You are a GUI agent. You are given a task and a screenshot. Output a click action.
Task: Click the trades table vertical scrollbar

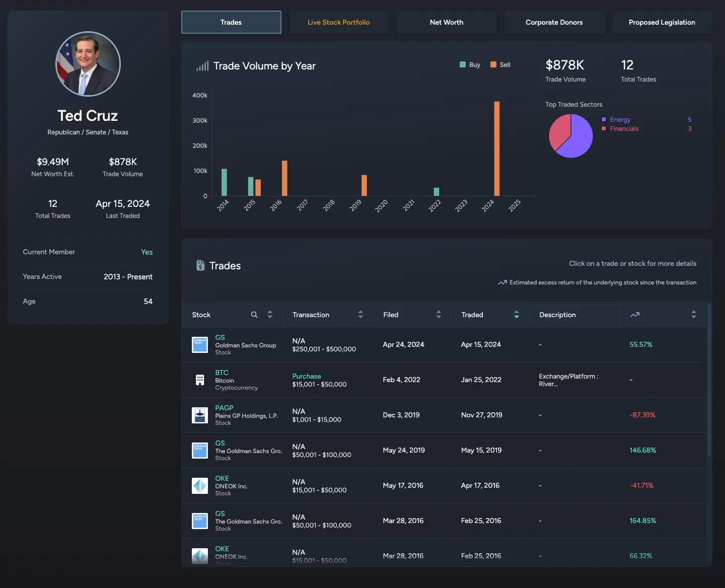pos(709,380)
